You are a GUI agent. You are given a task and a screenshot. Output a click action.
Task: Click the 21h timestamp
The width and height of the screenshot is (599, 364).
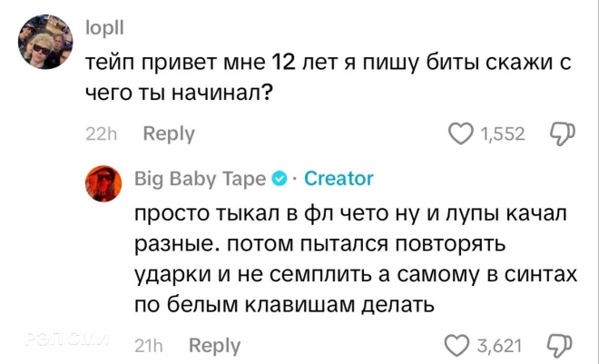coord(148,346)
